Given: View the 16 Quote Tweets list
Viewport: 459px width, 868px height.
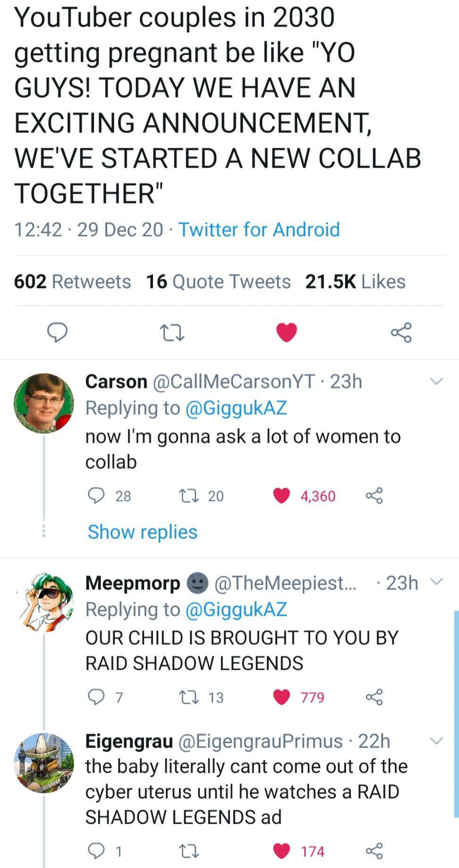Looking at the screenshot, I should coord(218,281).
